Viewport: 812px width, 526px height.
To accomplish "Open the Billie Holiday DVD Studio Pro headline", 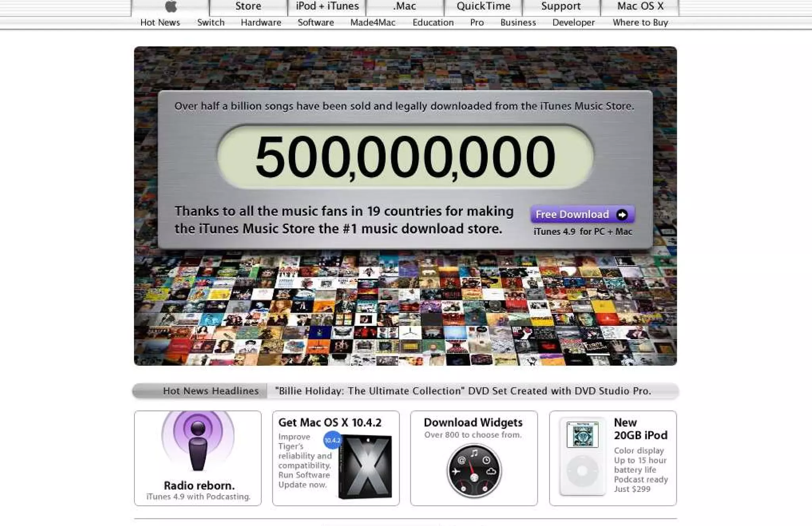I will [x=463, y=391].
